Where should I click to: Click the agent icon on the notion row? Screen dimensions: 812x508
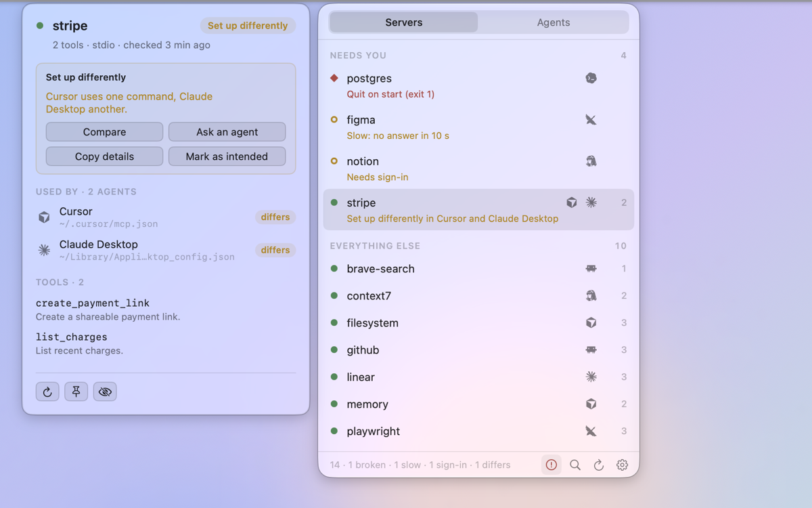click(591, 161)
